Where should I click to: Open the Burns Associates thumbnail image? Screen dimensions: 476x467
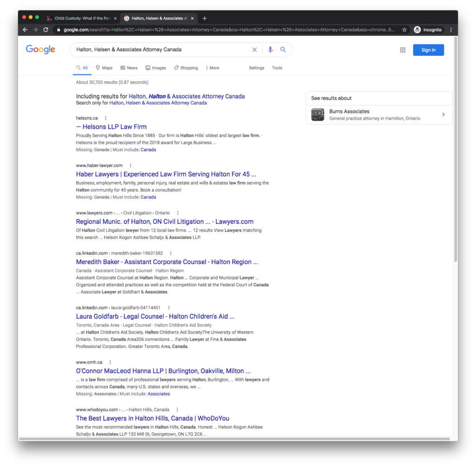click(x=318, y=114)
